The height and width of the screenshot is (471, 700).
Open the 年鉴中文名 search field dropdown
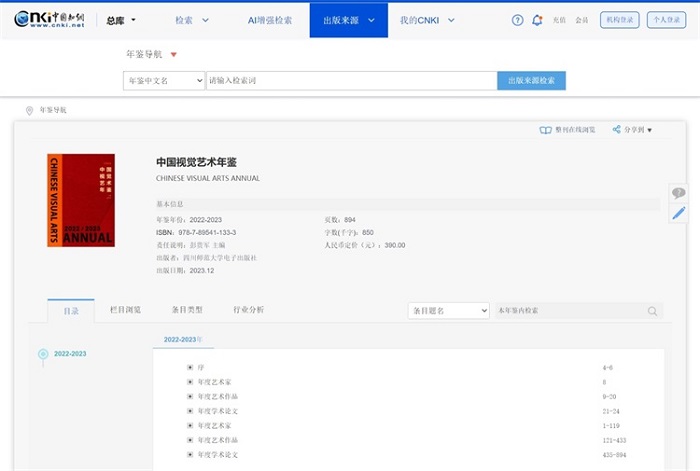[164, 81]
